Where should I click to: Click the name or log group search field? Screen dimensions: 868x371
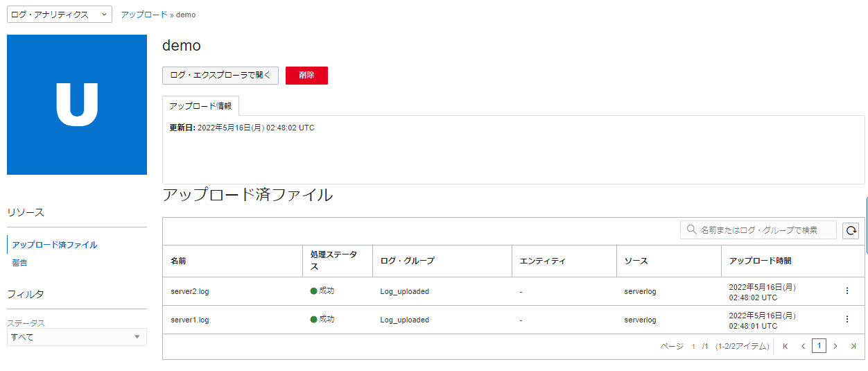point(758,230)
